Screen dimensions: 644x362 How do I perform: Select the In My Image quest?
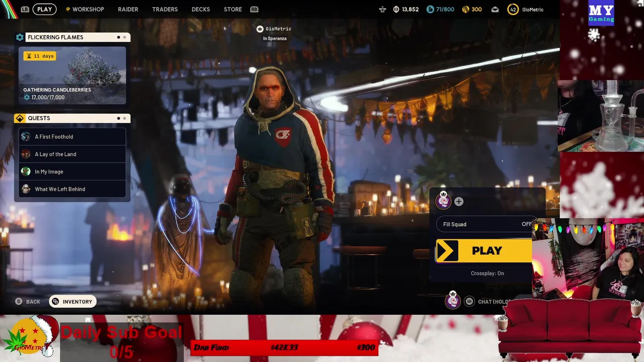(x=72, y=171)
